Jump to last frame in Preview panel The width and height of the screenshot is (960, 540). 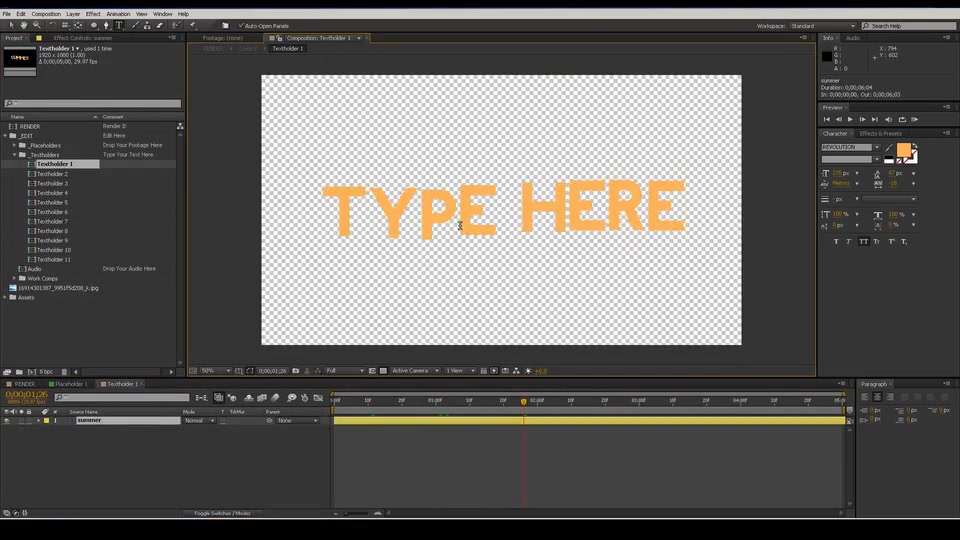click(x=875, y=119)
